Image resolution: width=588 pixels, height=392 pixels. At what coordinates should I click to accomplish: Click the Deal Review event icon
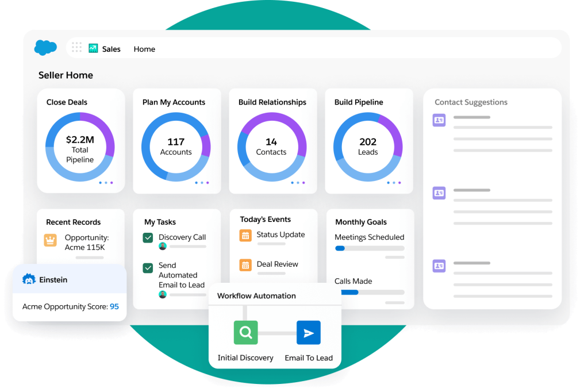(x=245, y=265)
